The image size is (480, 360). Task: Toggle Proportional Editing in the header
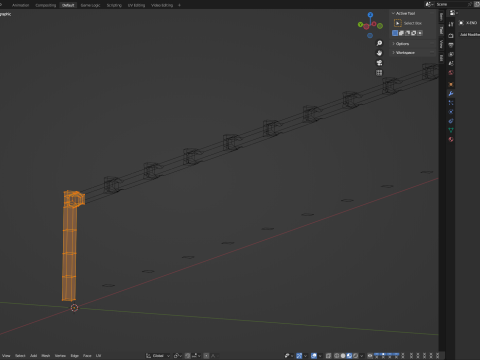coord(206,356)
